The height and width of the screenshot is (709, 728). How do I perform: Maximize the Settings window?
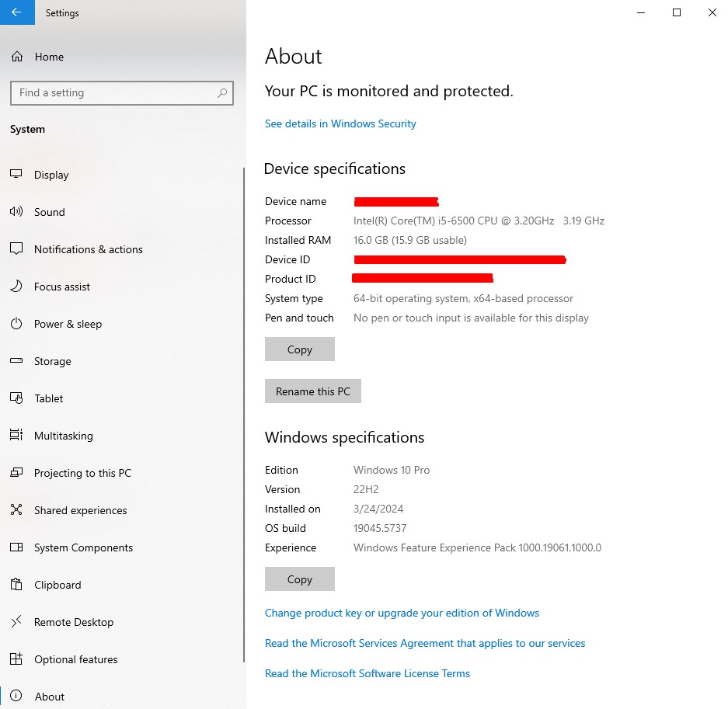677,12
